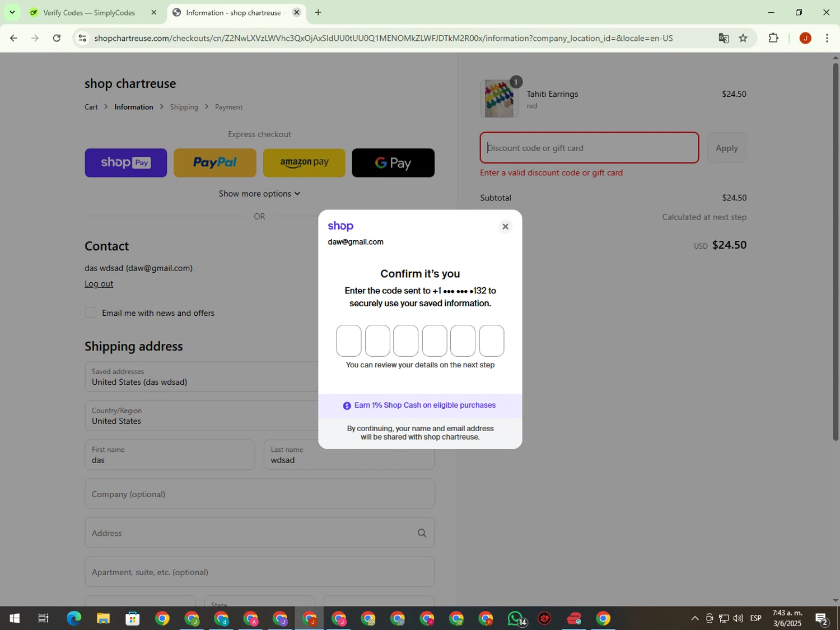Image resolution: width=840 pixels, height=630 pixels.
Task: Click the Last name field
Action: point(349,455)
